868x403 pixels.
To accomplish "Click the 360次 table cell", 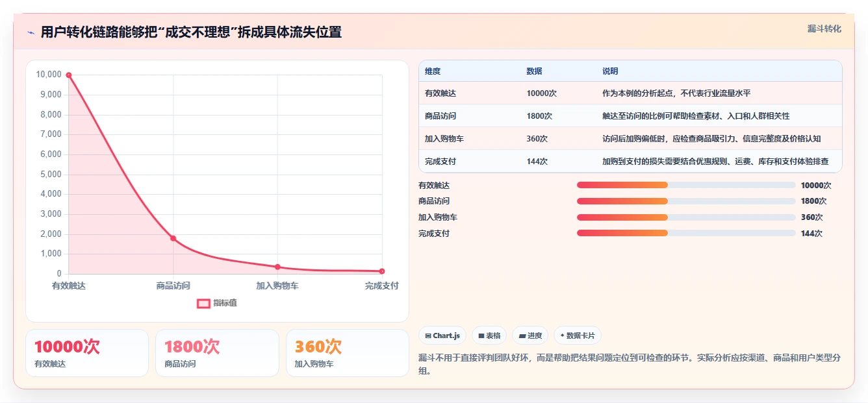I will (537, 139).
